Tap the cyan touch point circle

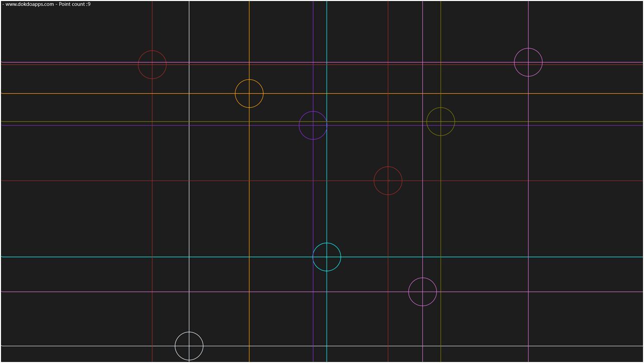click(327, 257)
